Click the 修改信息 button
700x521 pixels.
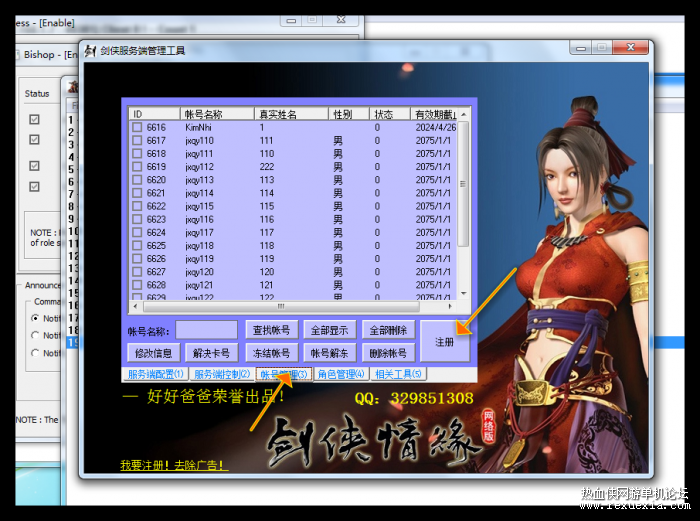point(154,353)
